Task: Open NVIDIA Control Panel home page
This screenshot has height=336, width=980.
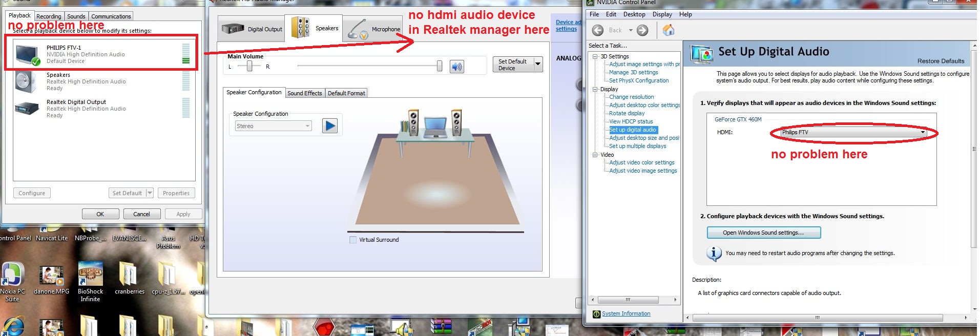Action: tap(669, 30)
